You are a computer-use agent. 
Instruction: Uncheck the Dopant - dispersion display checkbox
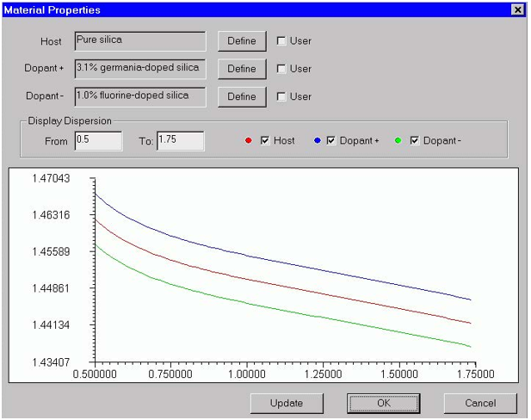pyautogui.click(x=414, y=140)
